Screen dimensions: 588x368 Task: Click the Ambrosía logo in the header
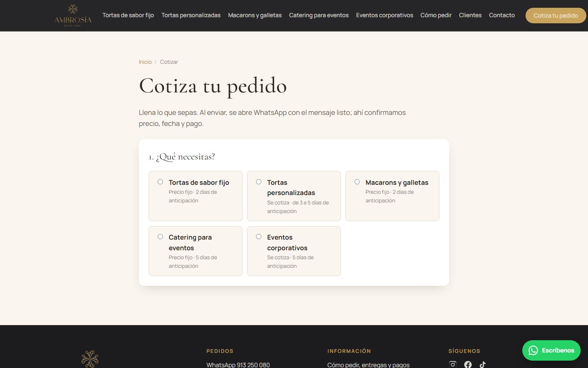[73, 16]
